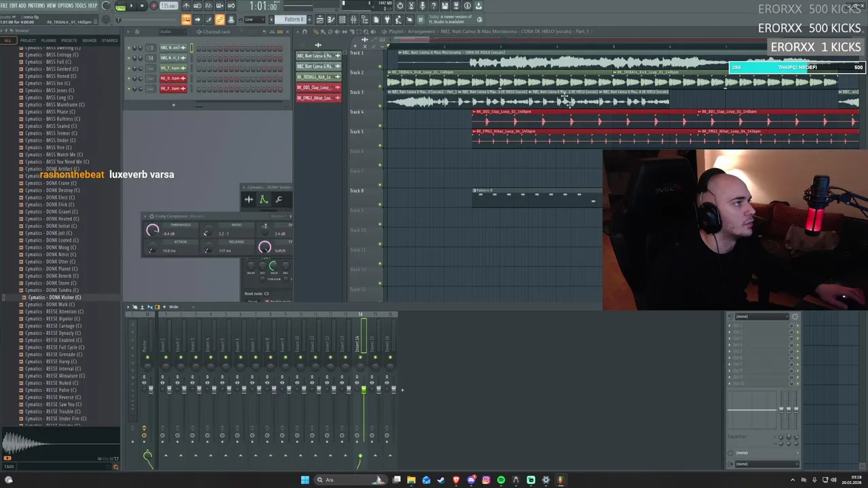
Task: Toggle the mute light of Track 1
Action: point(380,66)
